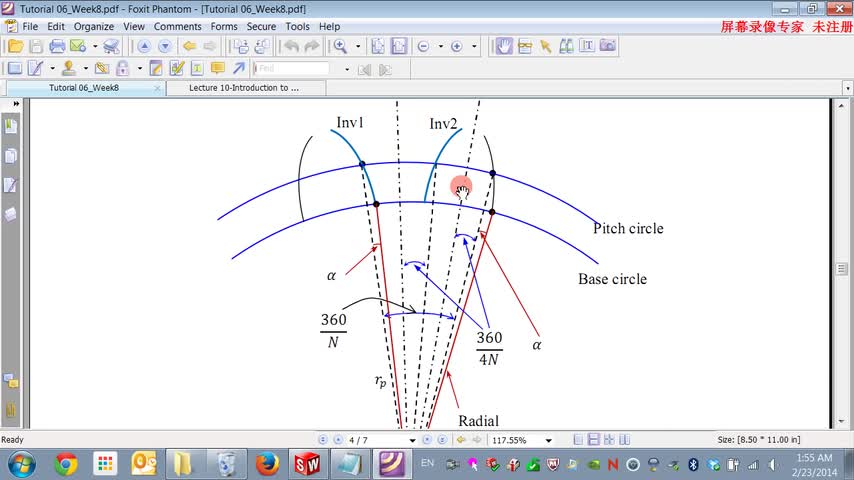
Task: Click the Typewriter tool icon
Action: (x=525, y=46)
